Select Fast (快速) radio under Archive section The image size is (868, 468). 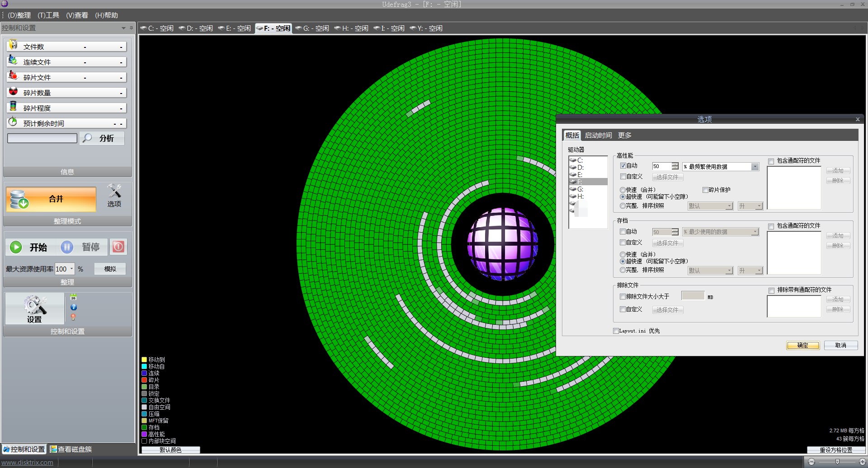coord(623,255)
